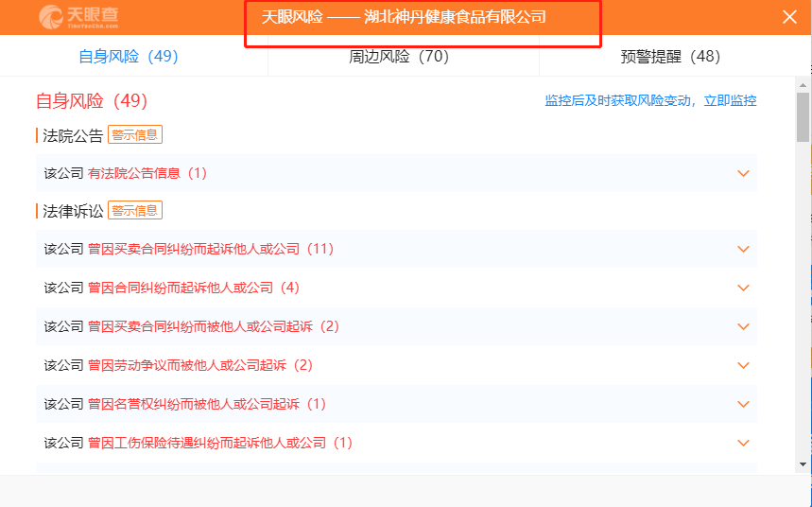This screenshot has width=812, height=507.
Task: Click the 天眼查 logo in header
Action: pyautogui.click(x=78, y=17)
